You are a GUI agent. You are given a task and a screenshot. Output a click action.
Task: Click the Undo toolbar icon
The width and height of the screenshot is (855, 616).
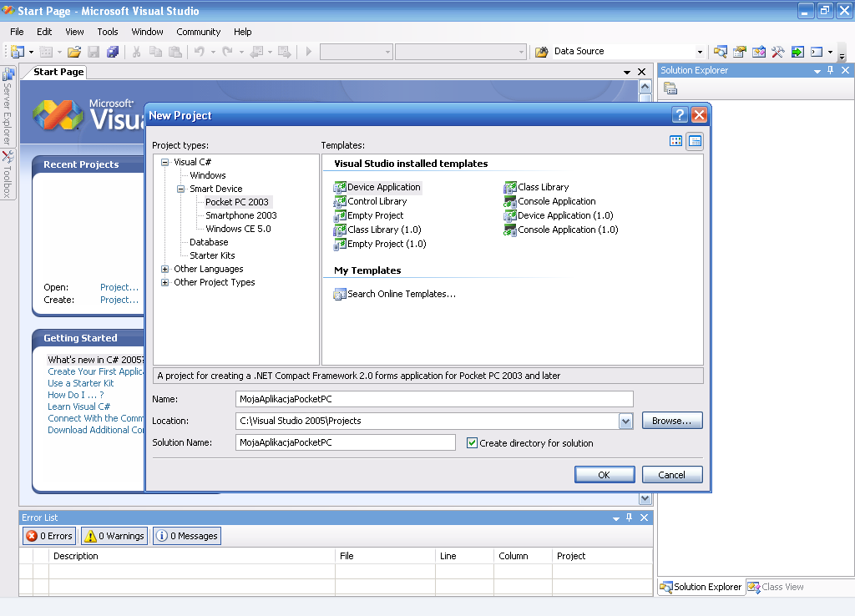[x=199, y=52]
